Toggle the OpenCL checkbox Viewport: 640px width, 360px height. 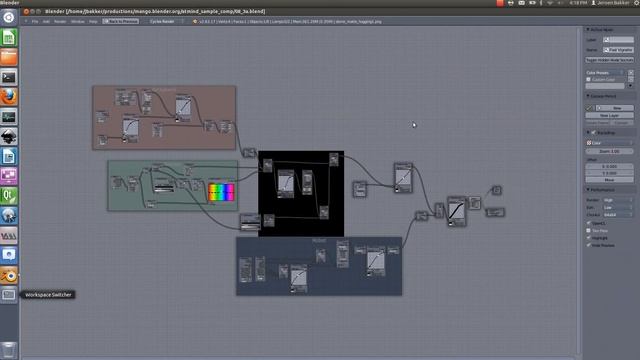(x=589, y=223)
